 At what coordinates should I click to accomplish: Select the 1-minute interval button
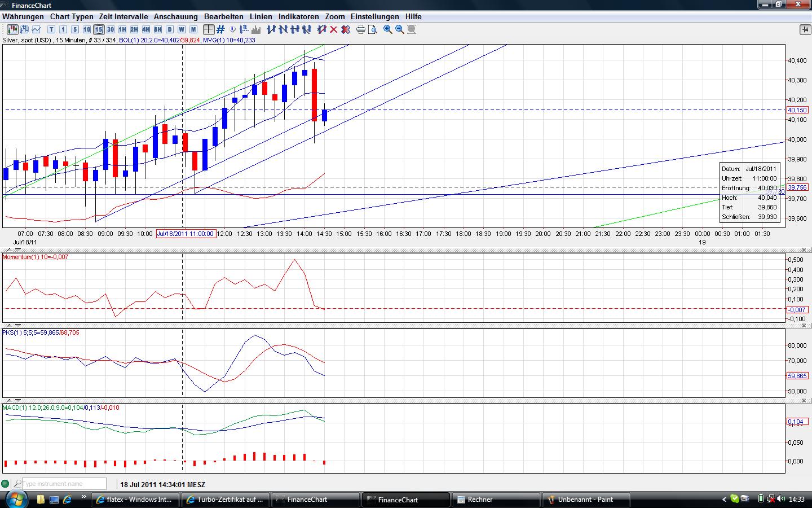63,29
